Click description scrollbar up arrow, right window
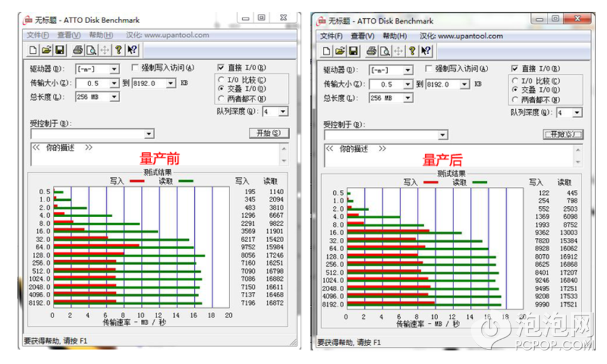 point(578,150)
